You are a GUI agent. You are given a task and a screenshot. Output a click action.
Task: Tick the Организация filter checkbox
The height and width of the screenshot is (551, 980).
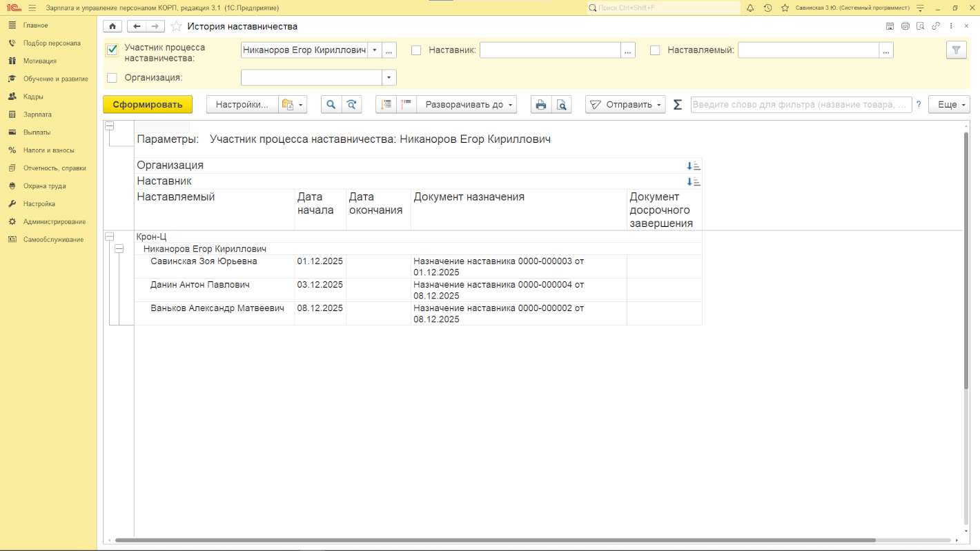(x=112, y=78)
